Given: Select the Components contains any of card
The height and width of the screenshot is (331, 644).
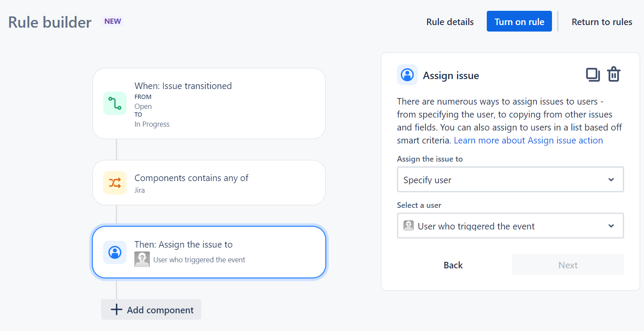Looking at the screenshot, I should tap(209, 182).
